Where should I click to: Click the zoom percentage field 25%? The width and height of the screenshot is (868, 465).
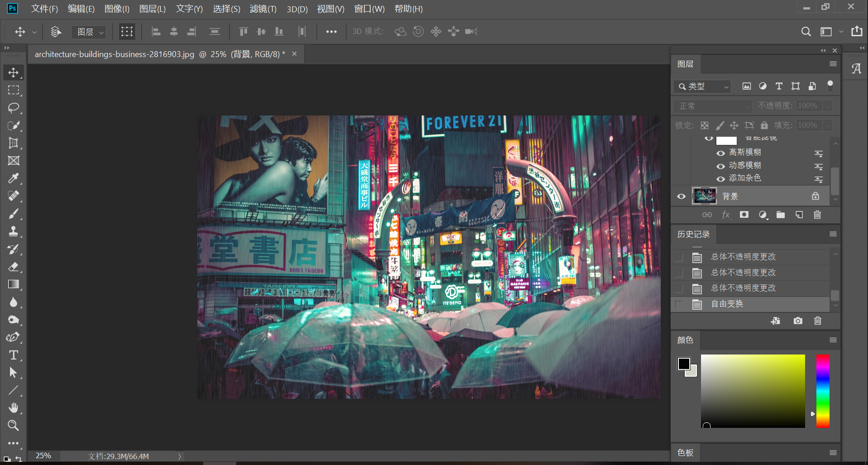click(x=43, y=456)
